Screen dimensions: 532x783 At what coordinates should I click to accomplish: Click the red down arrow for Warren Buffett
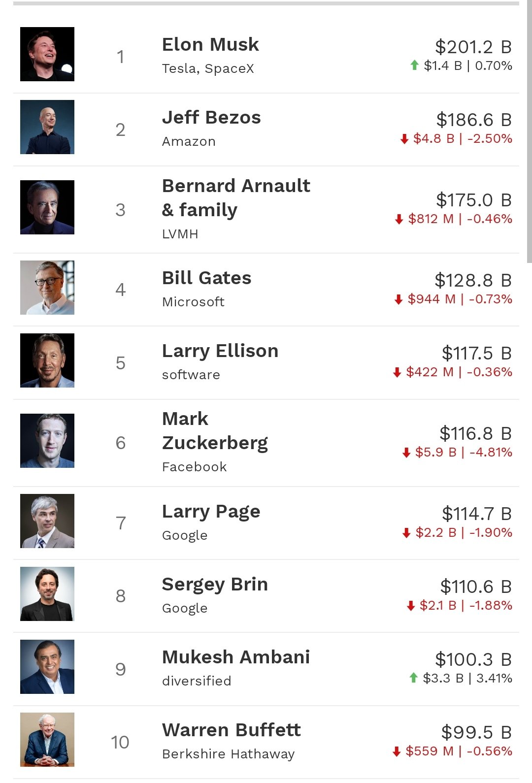[x=397, y=751]
